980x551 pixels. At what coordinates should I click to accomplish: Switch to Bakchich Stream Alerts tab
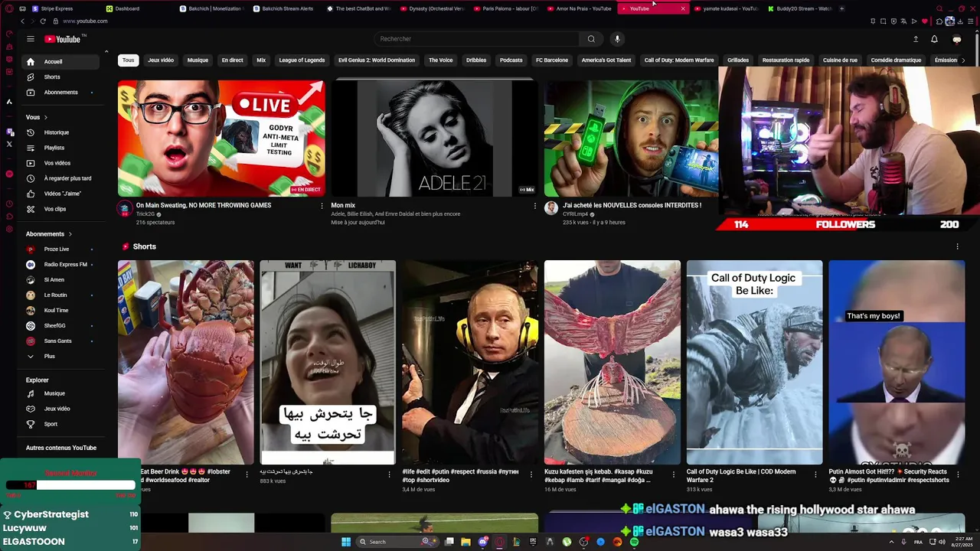(287, 8)
